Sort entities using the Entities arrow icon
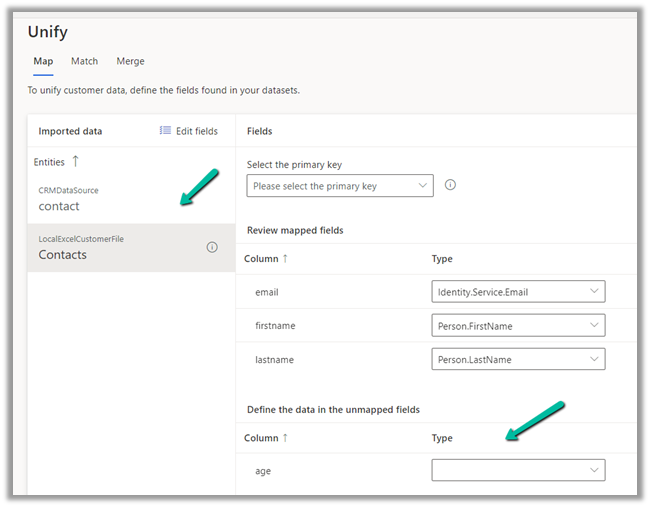Viewport: 650px width, 507px height. (75, 161)
